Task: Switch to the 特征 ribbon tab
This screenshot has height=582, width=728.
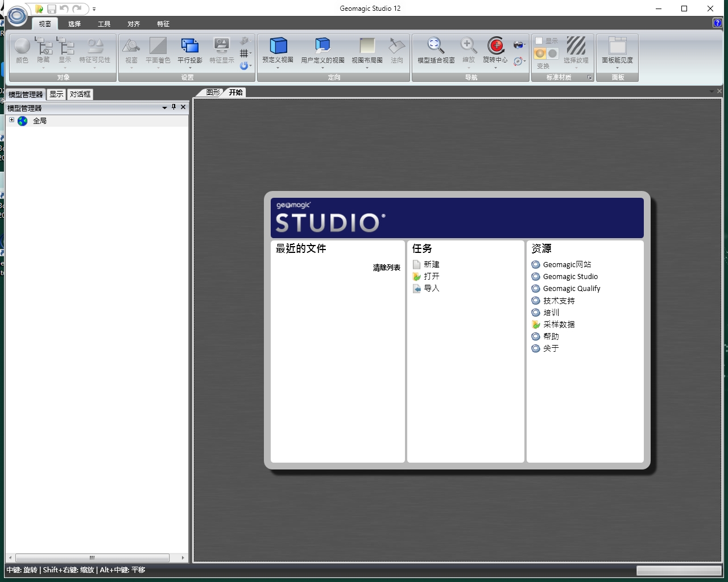Action: (x=163, y=24)
